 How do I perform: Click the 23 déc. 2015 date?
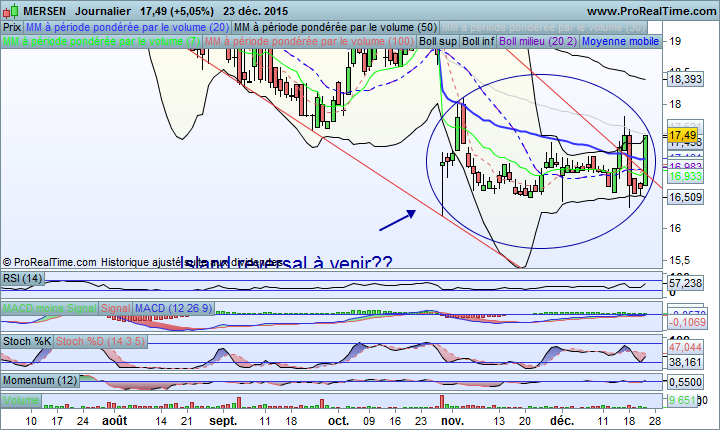(x=256, y=11)
